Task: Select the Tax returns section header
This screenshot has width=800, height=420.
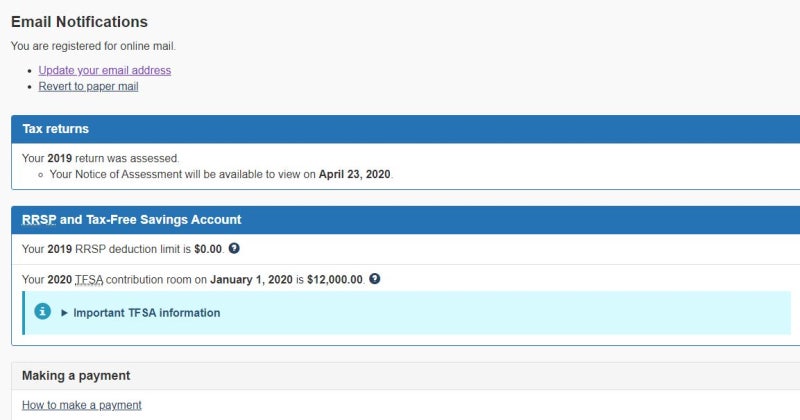Action: 406,129
